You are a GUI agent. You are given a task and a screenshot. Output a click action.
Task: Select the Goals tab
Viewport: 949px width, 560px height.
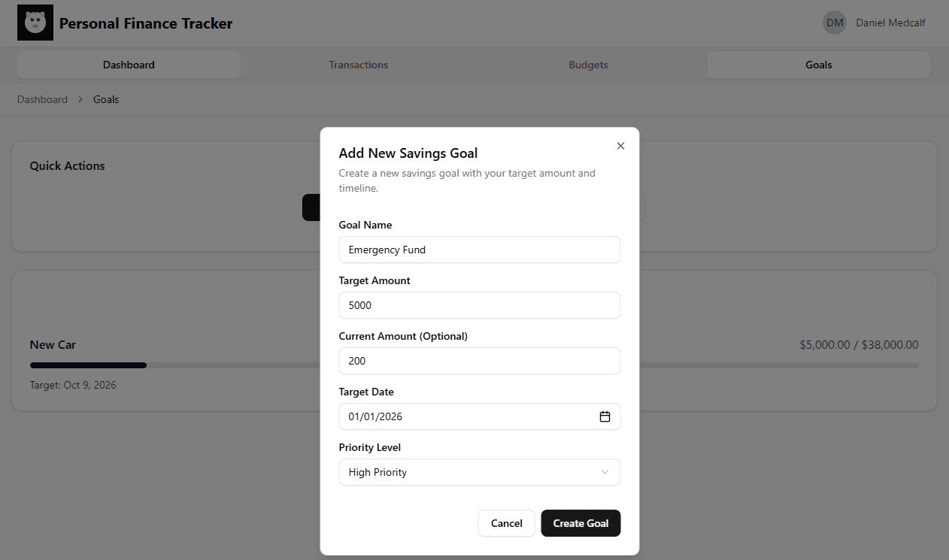coord(818,65)
